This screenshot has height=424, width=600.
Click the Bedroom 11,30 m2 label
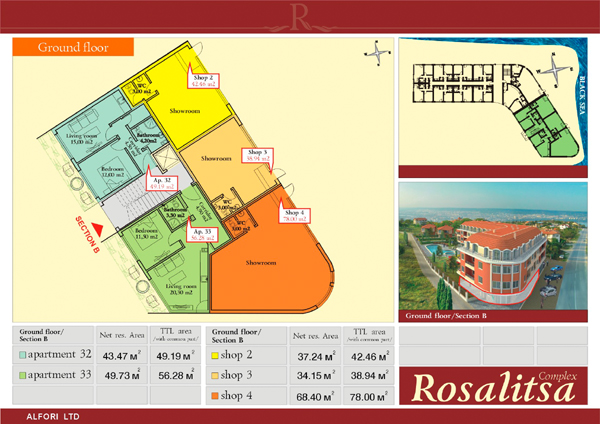[146, 234]
